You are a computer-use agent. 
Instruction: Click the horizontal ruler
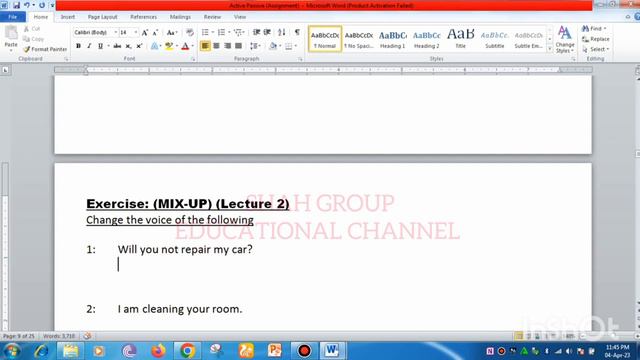(x=323, y=70)
